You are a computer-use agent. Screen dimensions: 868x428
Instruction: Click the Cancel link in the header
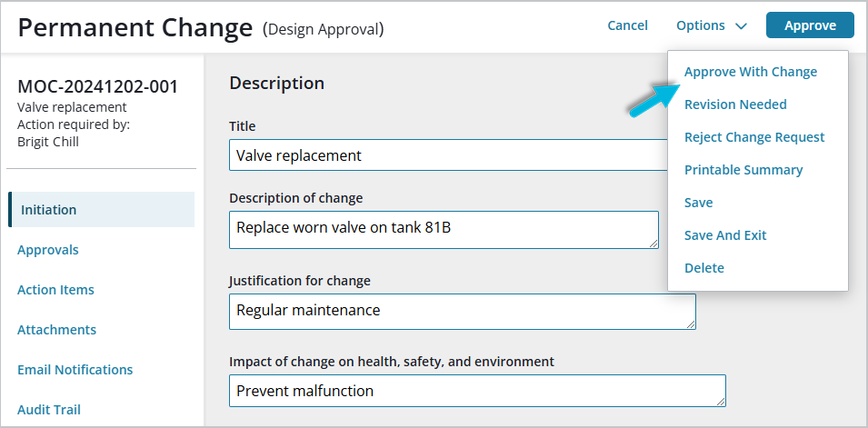click(627, 25)
